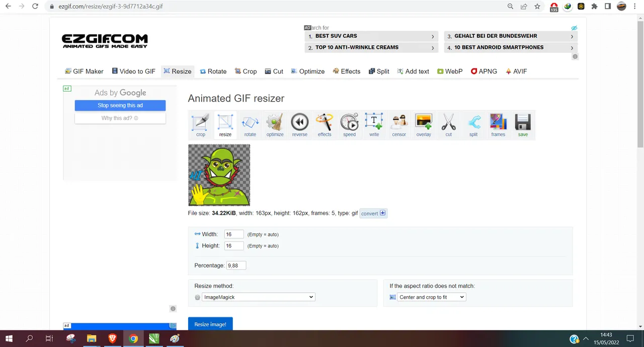Open the split tool icon

473,125
